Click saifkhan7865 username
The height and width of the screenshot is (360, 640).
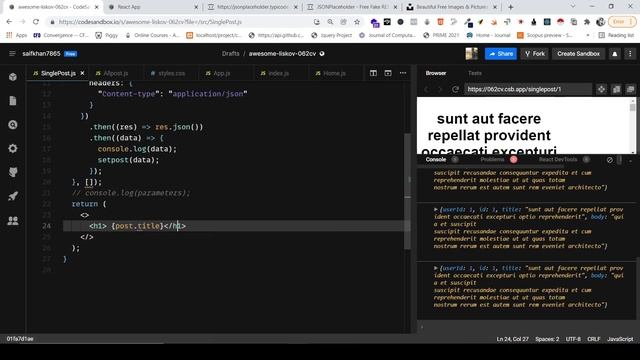41,53
